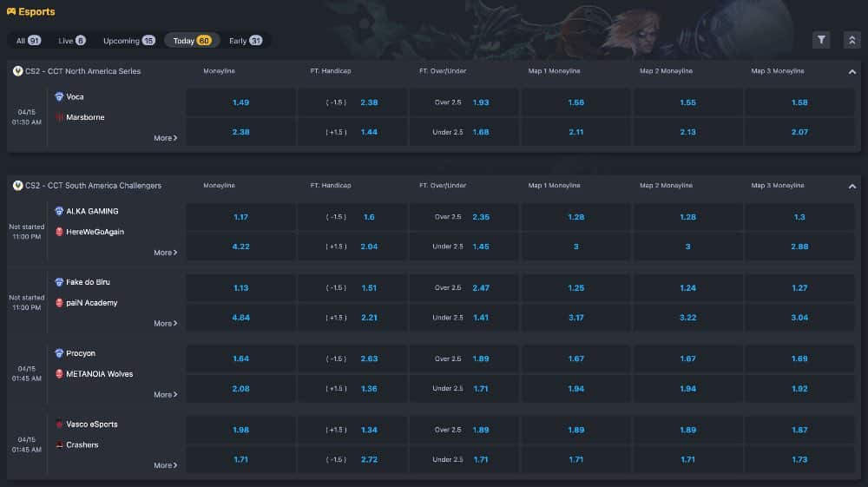Screen dimensions: 868x487
Task: Bet HereWeGoAgain moneyline at 4.22
Action: click(240, 247)
